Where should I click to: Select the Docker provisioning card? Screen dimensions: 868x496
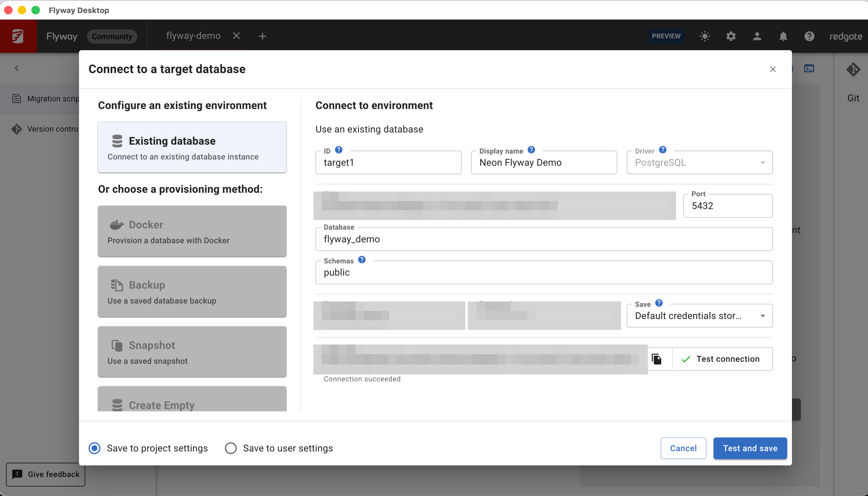(x=192, y=231)
